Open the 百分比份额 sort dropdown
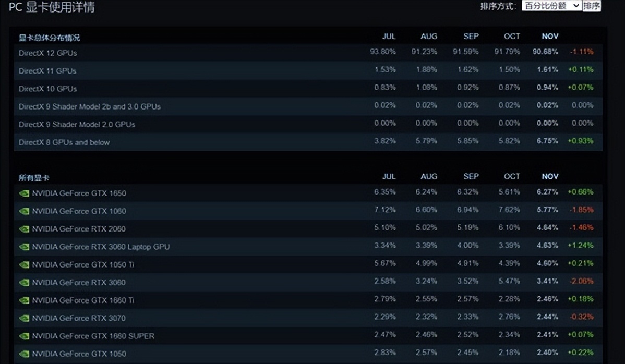The image size is (625, 364). [x=550, y=6]
